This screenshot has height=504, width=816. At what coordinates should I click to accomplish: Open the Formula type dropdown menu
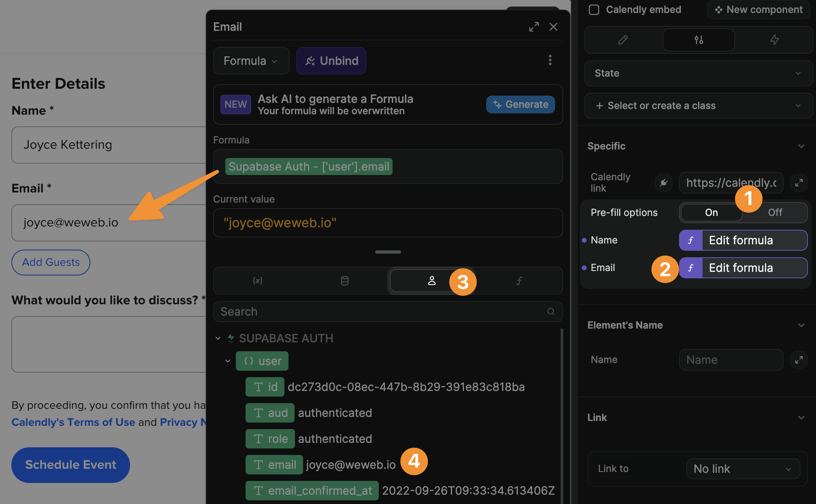tap(251, 61)
